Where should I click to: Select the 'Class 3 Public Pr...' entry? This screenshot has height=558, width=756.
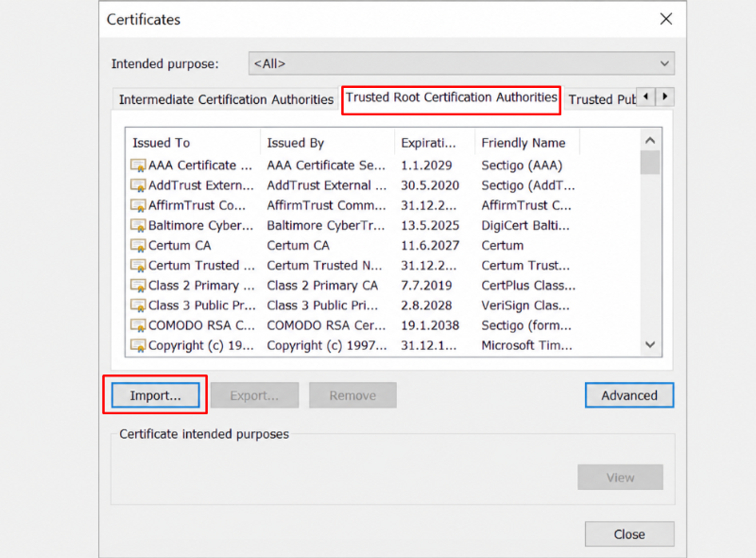(202, 306)
